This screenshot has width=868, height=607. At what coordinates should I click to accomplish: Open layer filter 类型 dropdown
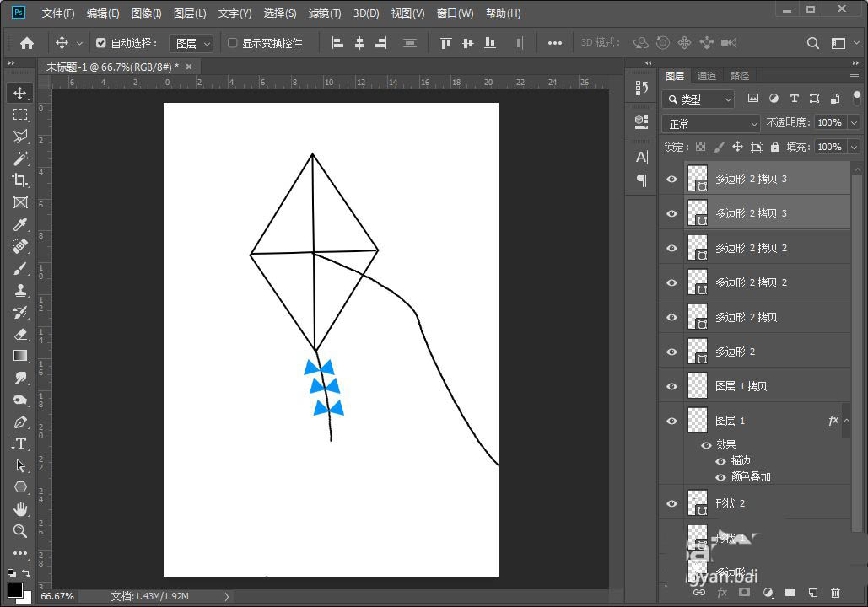tap(698, 99)
